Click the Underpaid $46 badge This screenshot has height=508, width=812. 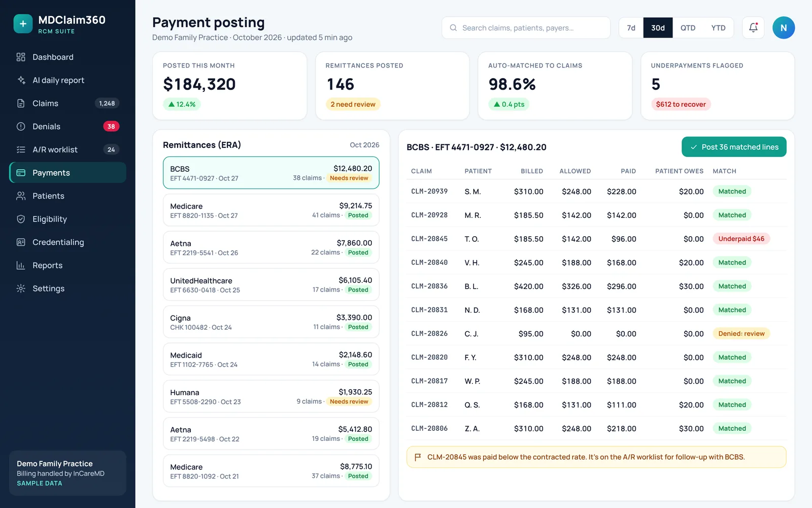(x=741, y=239)
